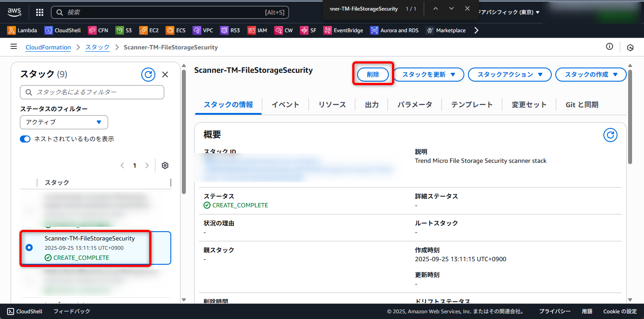Viewport: 644px width, 319px height.
Task: Close the find-in-page bar
Action: pos(467,9)
